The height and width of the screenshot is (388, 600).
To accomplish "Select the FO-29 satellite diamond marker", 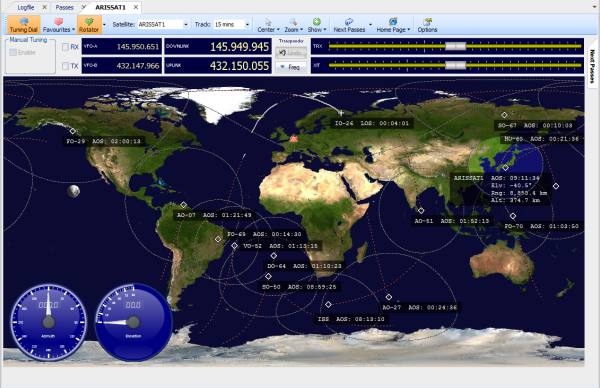I will 73,131.
